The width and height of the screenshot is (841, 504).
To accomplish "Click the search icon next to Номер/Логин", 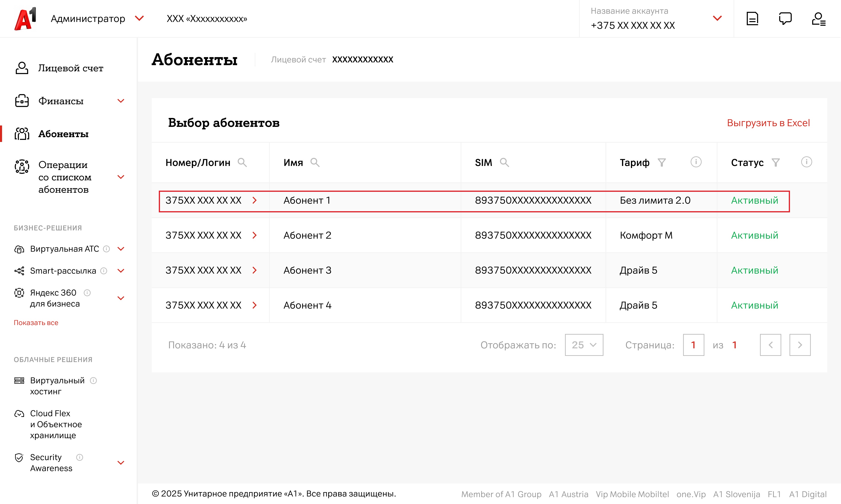I will (x=242, y=163).
